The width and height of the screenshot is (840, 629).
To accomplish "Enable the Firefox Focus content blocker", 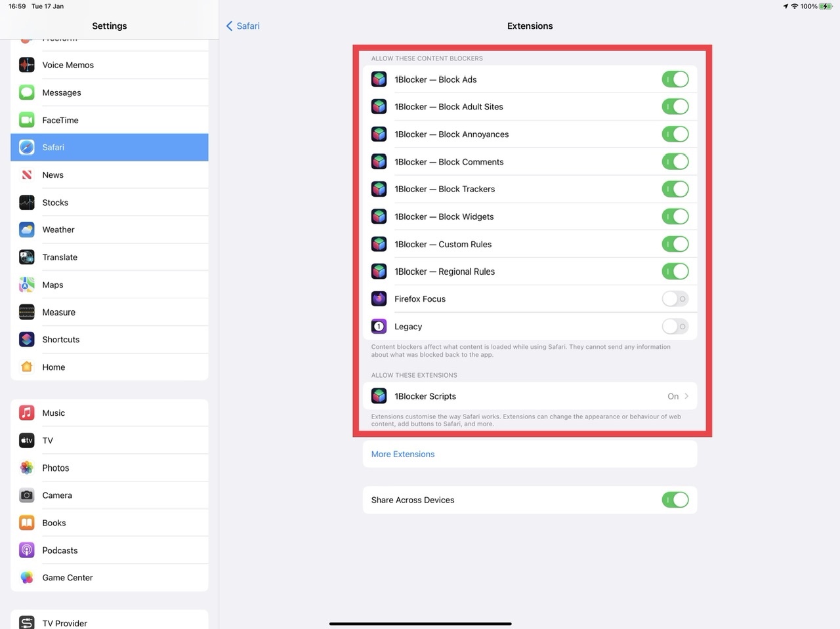I will pos(675,298).
